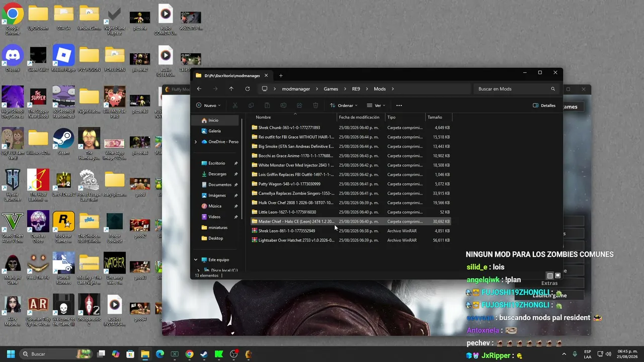This screenshot has height=362, width=644.
Task: Collapse the Este equipo tree node
Action: [x=196, y=260]
